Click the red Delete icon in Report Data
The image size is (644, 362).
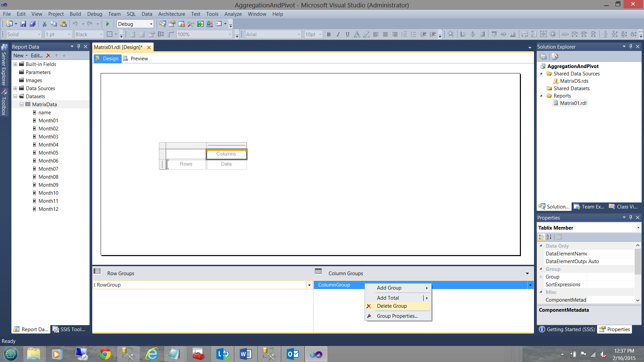tap(48, 56)
